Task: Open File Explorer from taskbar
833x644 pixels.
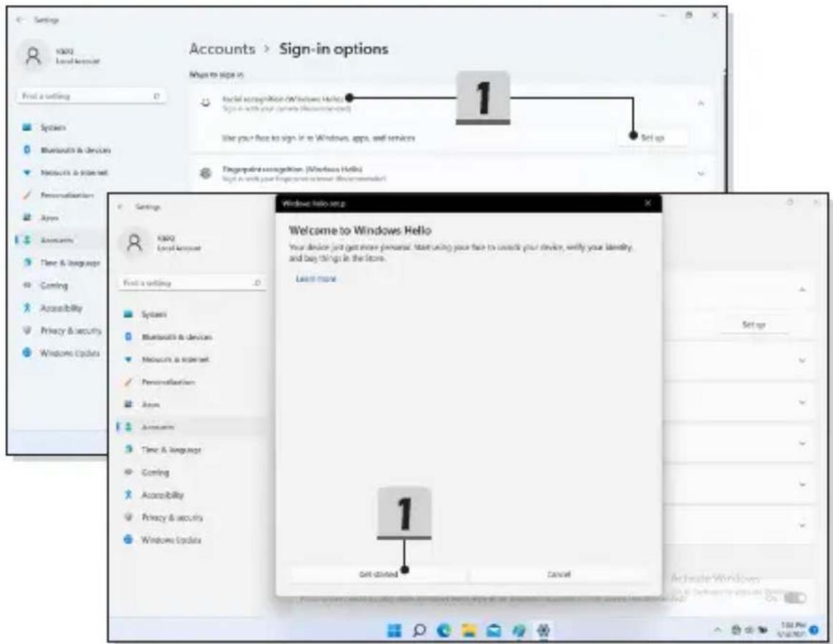Action: click(x=469, y=630)
